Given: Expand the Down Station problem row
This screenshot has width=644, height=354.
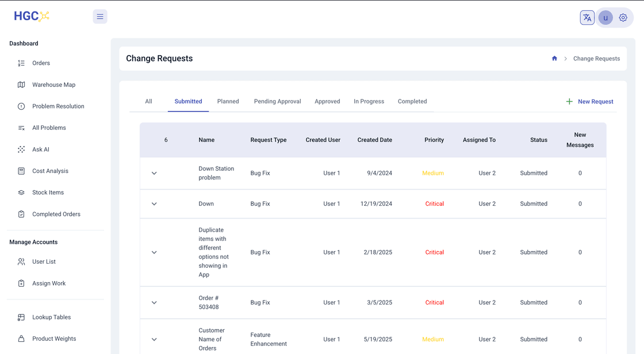Looking at the screenshot, I should click(154, 174).
